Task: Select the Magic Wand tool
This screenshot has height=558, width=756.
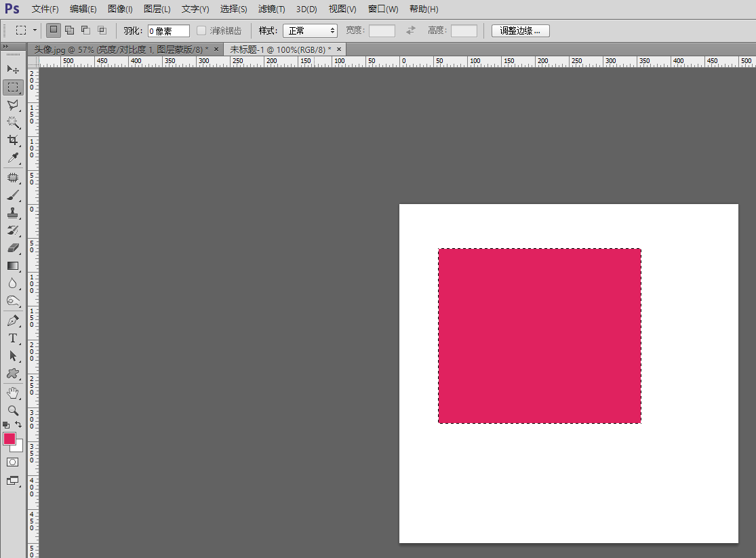Action: coord(13,122)
